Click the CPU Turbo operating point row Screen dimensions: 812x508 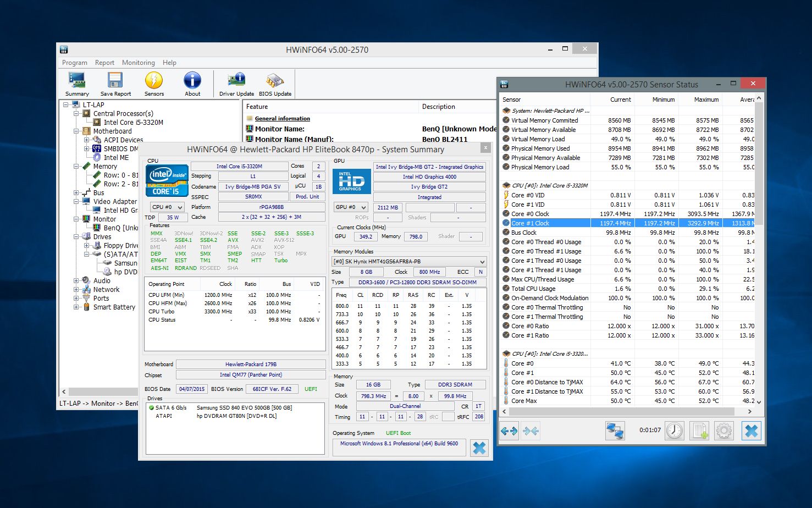point(235,311)
